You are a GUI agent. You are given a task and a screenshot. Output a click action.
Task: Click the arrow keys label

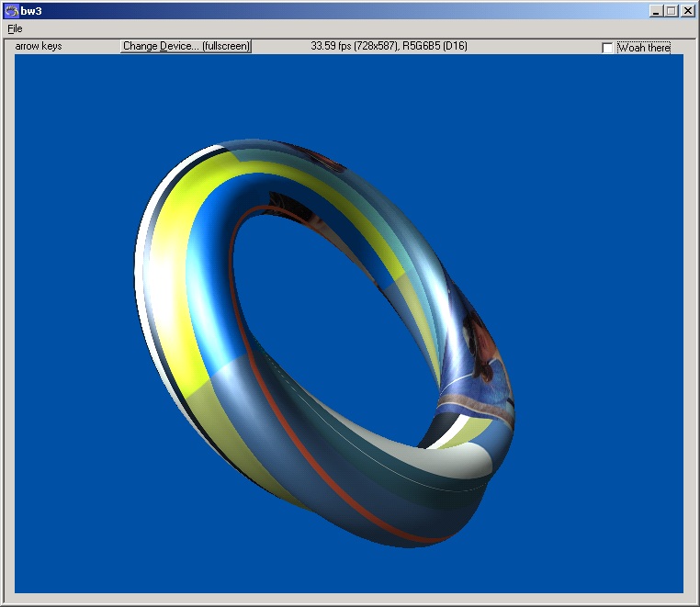39,46
